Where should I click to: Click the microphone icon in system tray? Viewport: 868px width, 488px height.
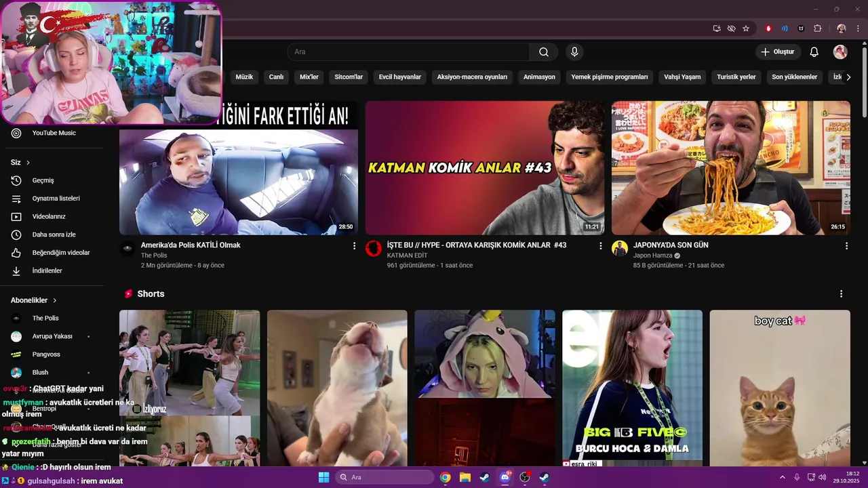[797, 477]
